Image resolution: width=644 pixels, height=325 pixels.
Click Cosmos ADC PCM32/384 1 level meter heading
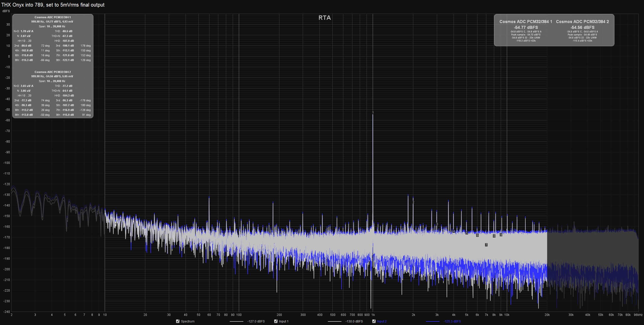click(526, 22)
